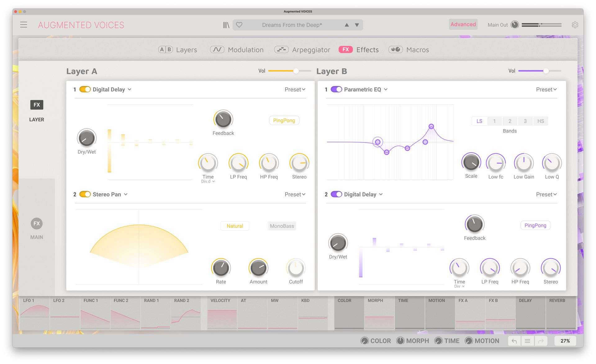
Task: Click the redo arrow icon
Action: (541, 341)
